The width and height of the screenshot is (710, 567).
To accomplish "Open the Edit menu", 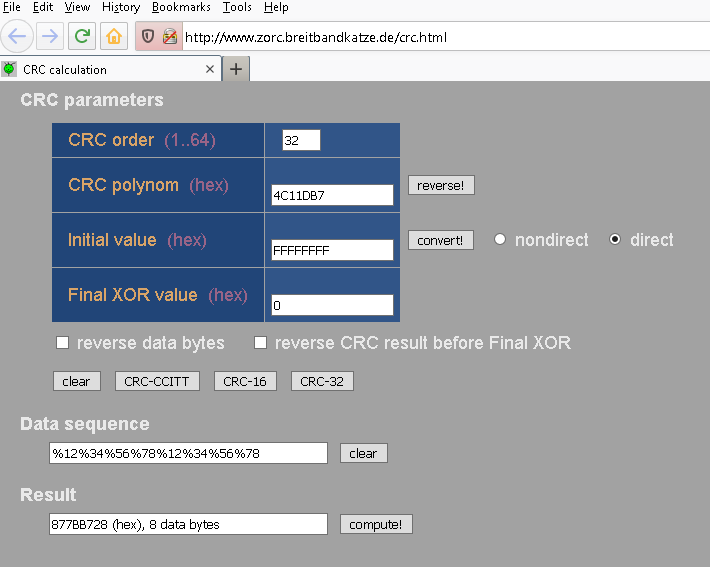I will coord(43,7).
